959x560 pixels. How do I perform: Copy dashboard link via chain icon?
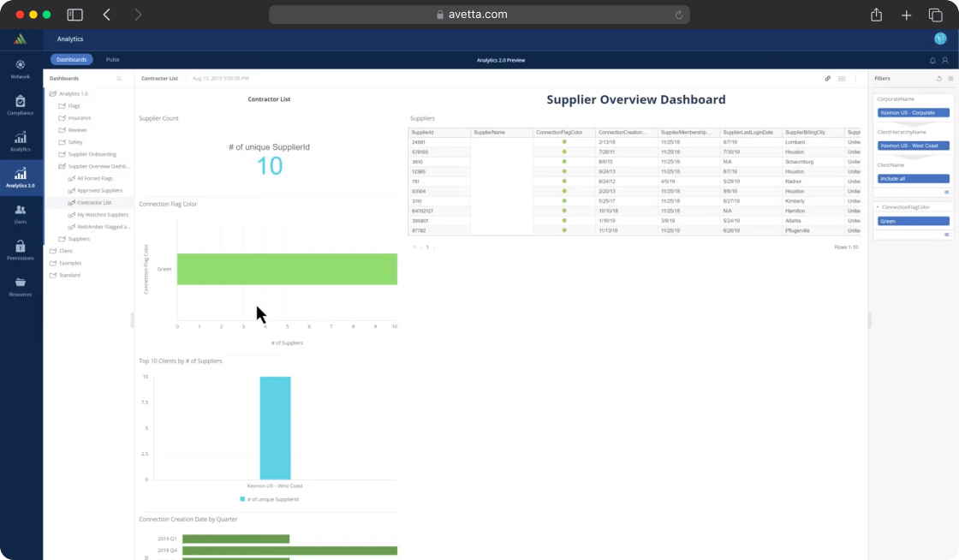click(x=827, y=78)
